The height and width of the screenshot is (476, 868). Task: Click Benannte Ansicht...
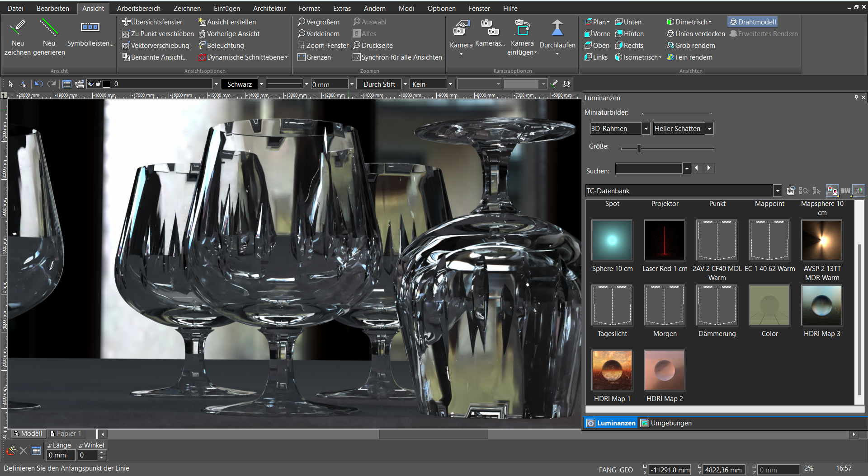pyautogui.click(x=154, y=57)
